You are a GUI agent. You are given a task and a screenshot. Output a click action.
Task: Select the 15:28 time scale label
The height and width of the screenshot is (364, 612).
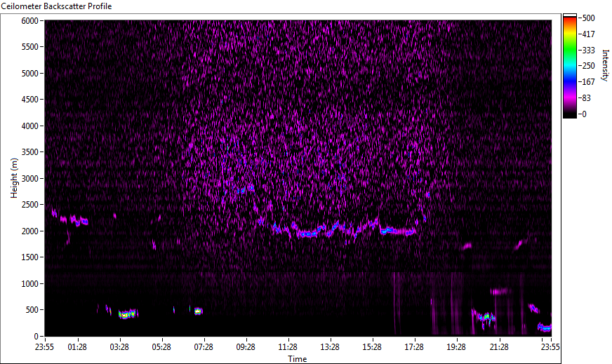click(372, 346)
